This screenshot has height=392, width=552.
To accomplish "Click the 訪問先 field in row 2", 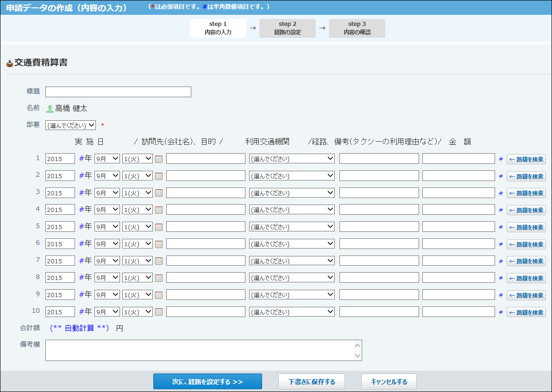I will tap(206, 175).
